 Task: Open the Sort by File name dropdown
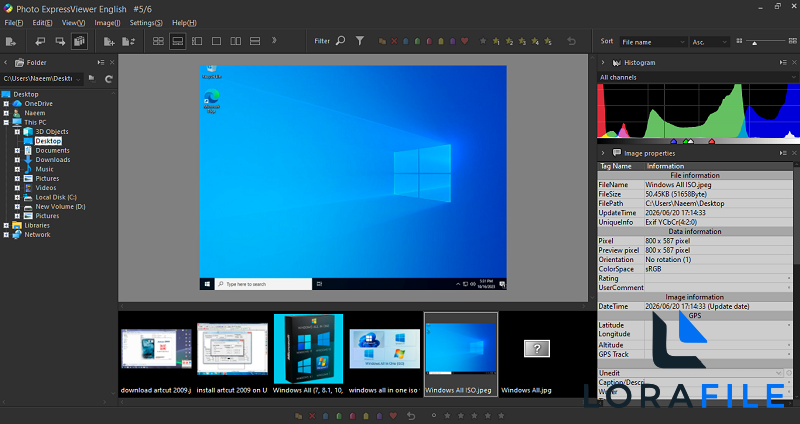653,42
